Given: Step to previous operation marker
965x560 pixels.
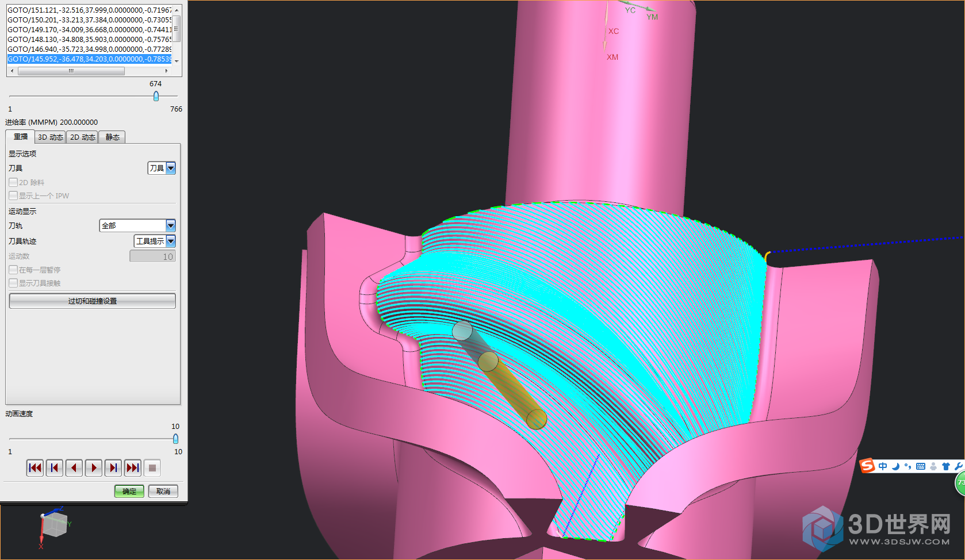Looking at the screenshot, I should point(55,468).
